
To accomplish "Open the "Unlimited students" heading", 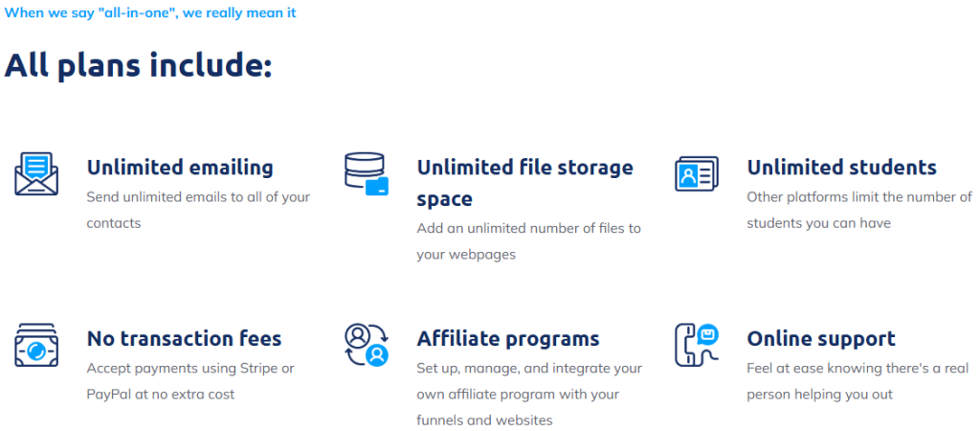I will coord(841,168).
